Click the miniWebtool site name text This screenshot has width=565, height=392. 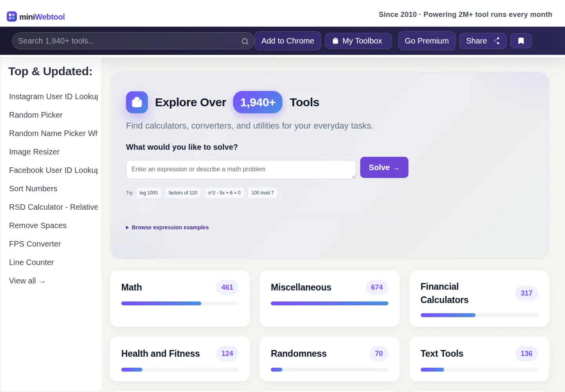42,17
